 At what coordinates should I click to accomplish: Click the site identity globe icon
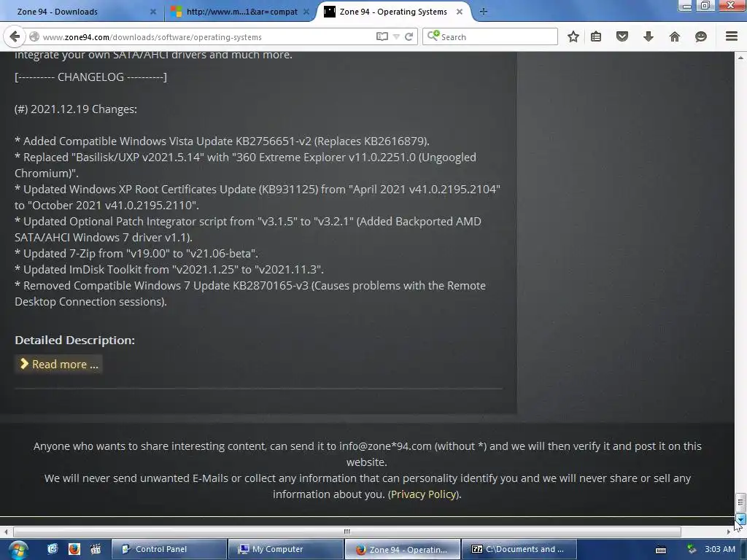tap(34, 36)
